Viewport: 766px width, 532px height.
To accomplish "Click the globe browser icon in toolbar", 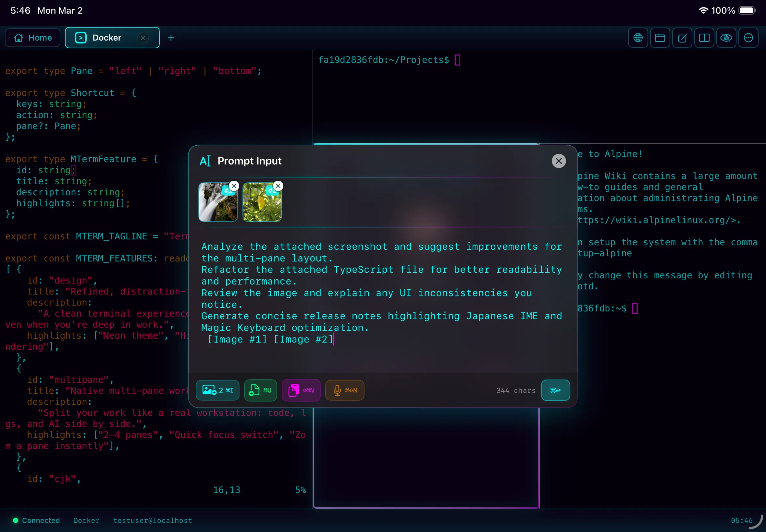I will tap(637, 38).
